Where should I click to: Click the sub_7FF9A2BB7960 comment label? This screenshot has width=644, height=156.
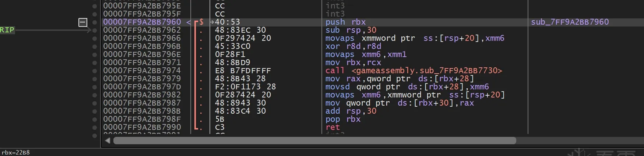point(570,22)
